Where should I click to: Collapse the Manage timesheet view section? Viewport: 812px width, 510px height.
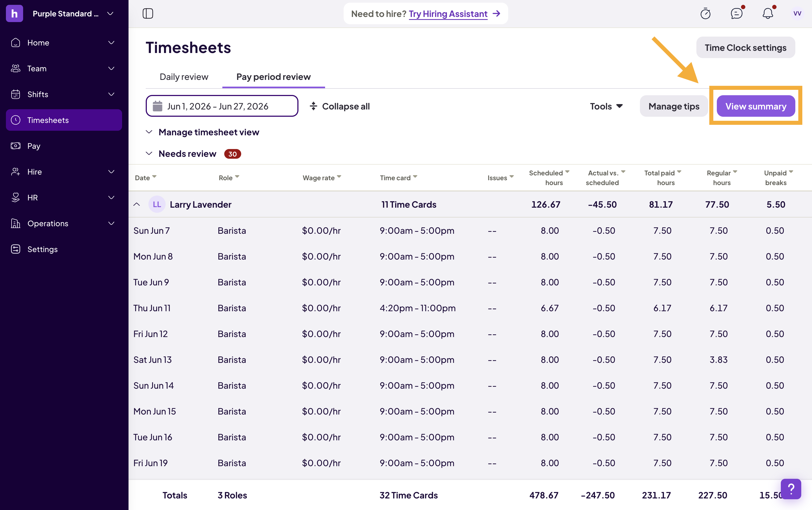pos(149,132)
